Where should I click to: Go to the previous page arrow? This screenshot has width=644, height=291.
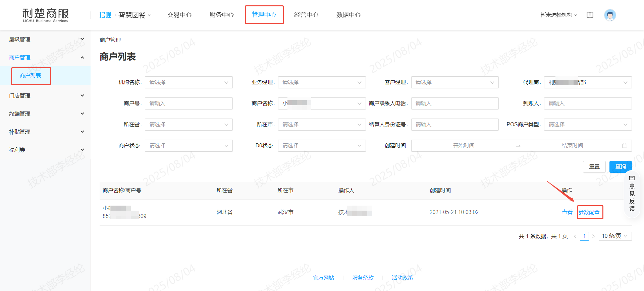click(575, 236)
